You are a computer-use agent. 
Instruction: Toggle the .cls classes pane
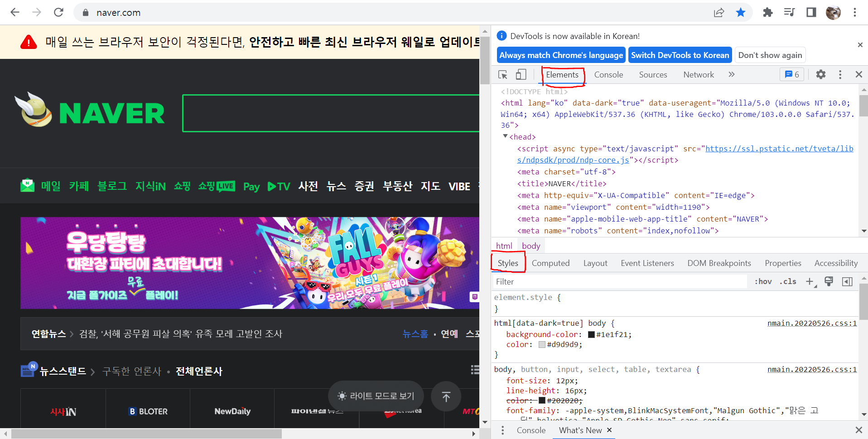[x=788, y=281]
